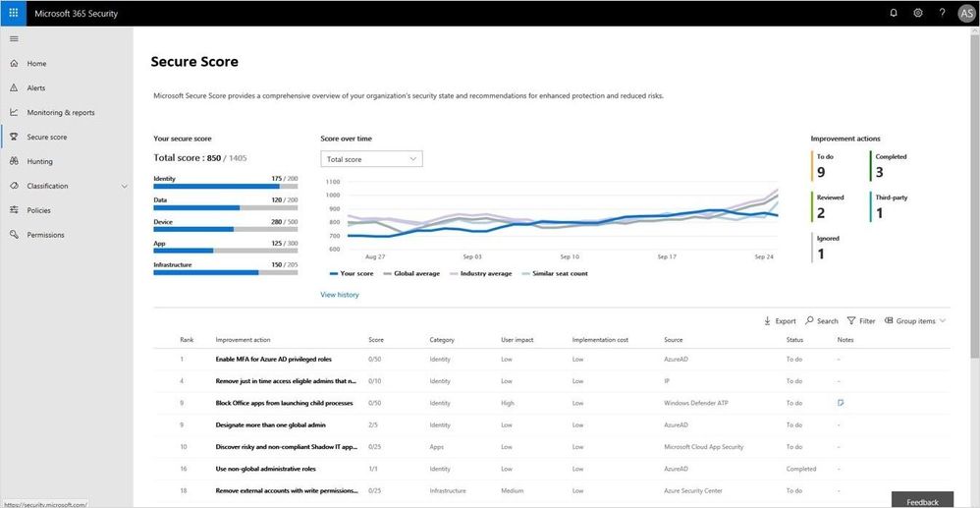980x508 pixels.
Task: Click the Feedback button
Action: [922, 500]
